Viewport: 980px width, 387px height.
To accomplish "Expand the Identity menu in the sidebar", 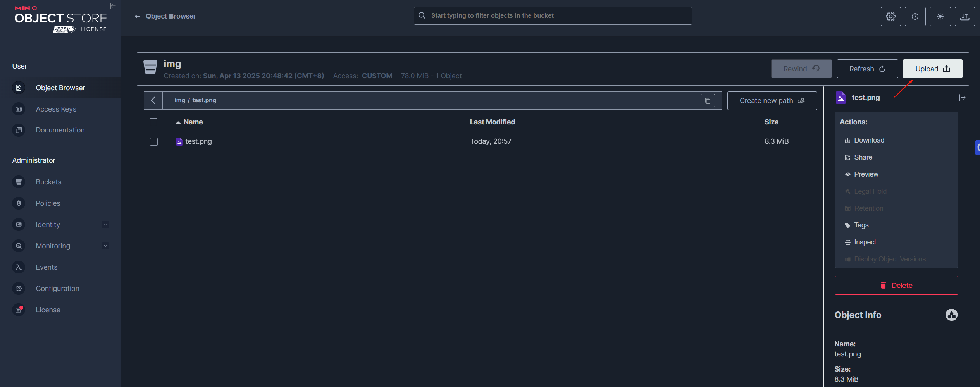I will pyautogui.click(x=105, y=224).
